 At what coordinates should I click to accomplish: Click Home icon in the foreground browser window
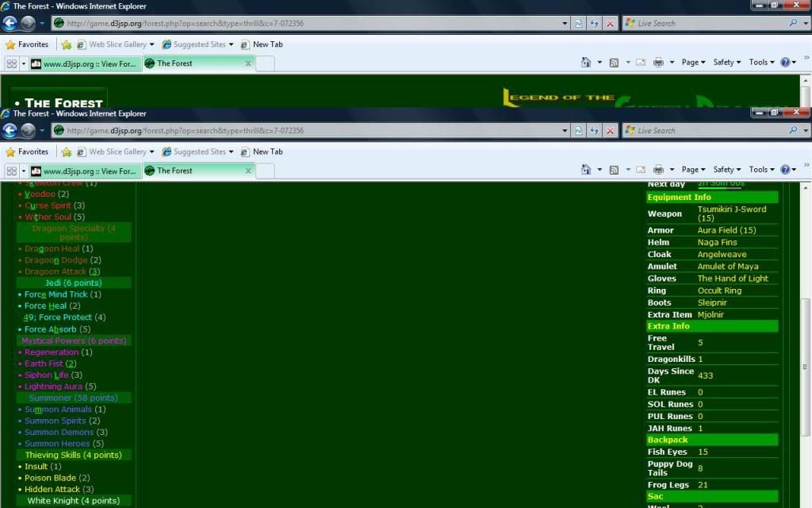pyautogui.click(x=585, y=169)
